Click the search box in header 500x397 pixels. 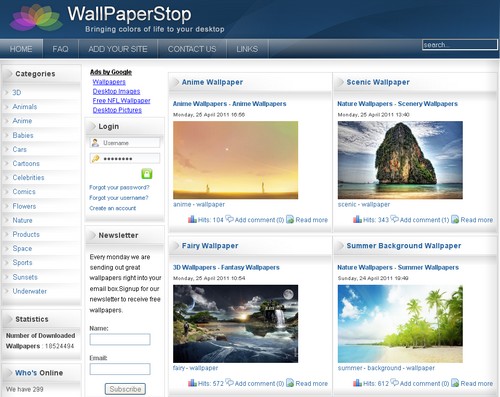pyautogui.click(x=460, y=45)
